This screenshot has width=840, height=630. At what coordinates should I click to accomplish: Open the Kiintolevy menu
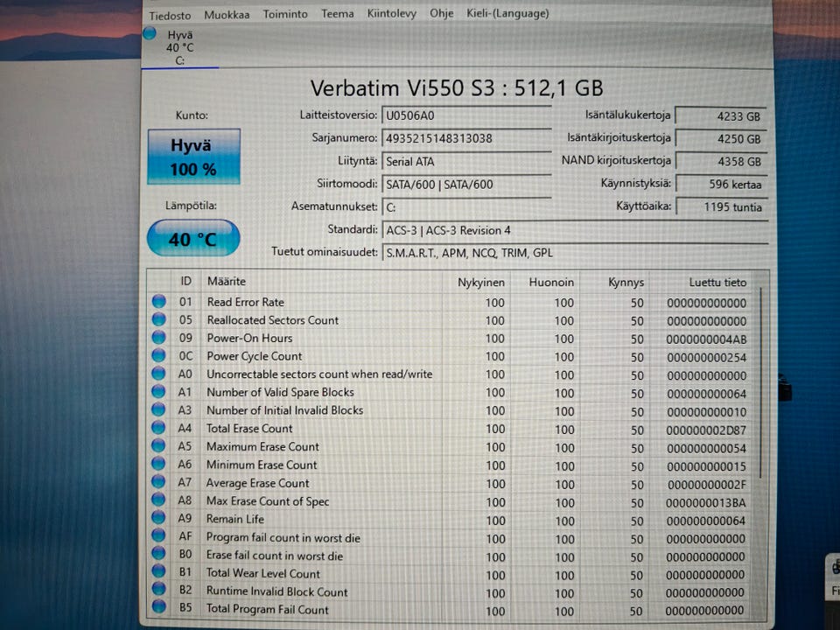(x=392, y=14)
